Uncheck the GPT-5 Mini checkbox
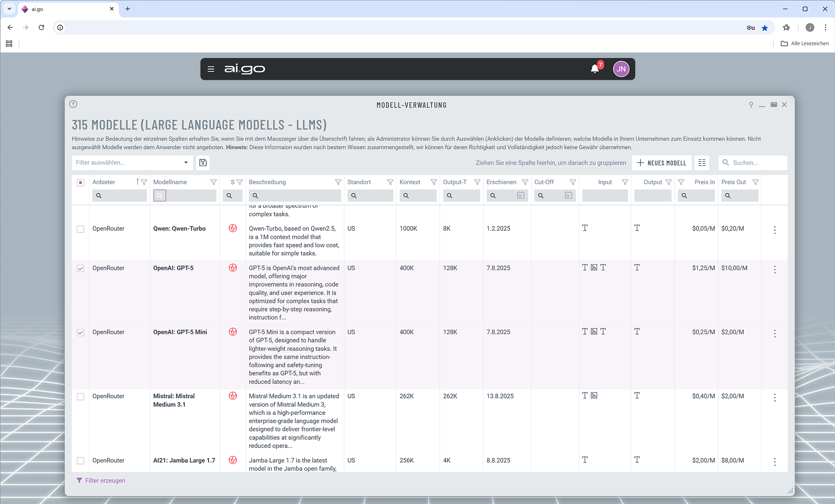Image resolution: width=835 pixels, height=504 pixels. [80, 332]
